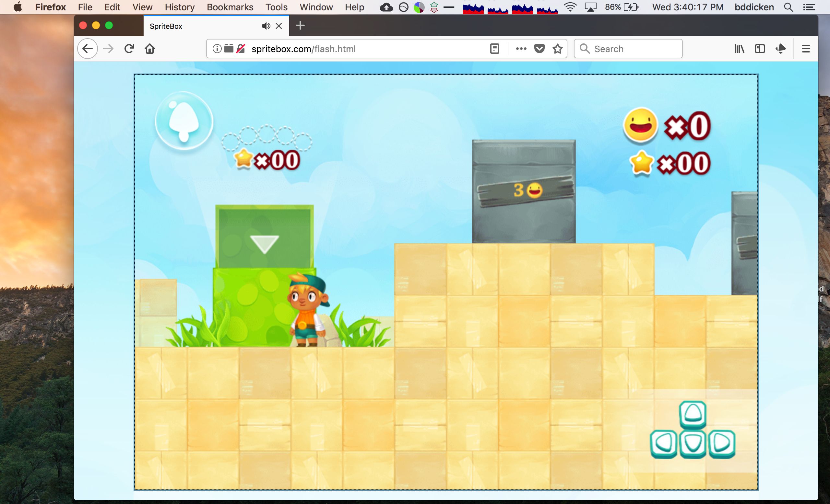This screenshot has width=830, height=504.
Task: Open the View menu
Action: (142, 7)
